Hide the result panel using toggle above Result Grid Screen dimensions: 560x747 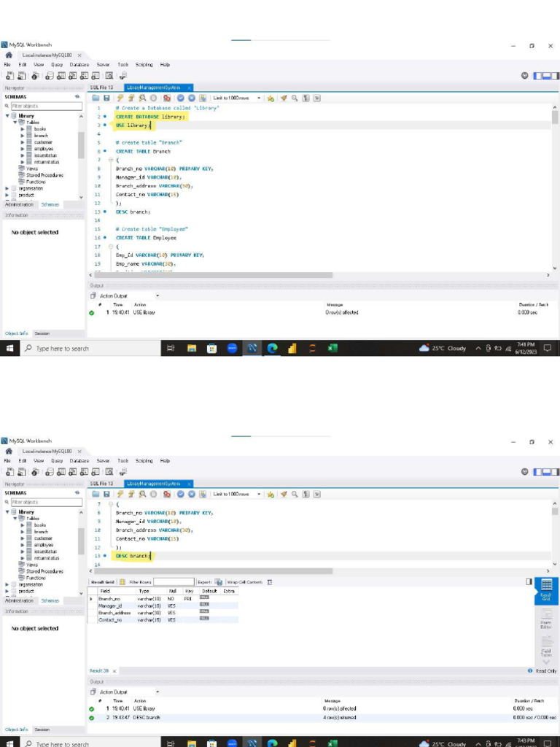click(x=529, y=581)
